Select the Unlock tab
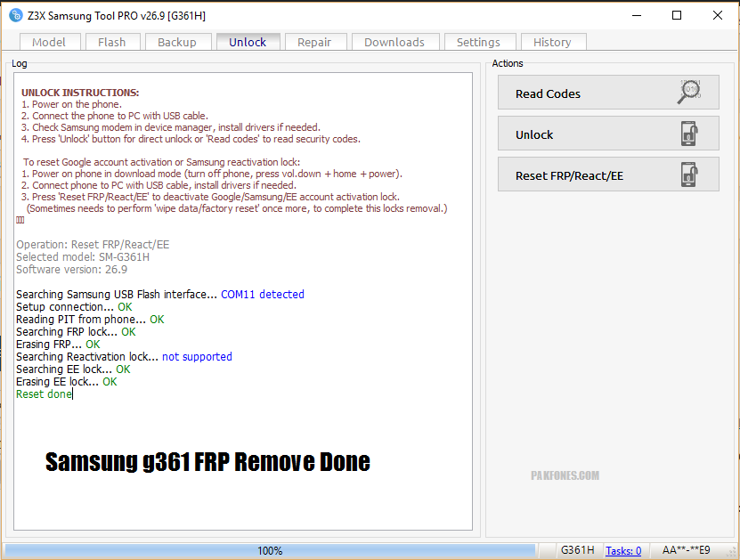Viewport: 740px width, 560px height. coord(248,42)
